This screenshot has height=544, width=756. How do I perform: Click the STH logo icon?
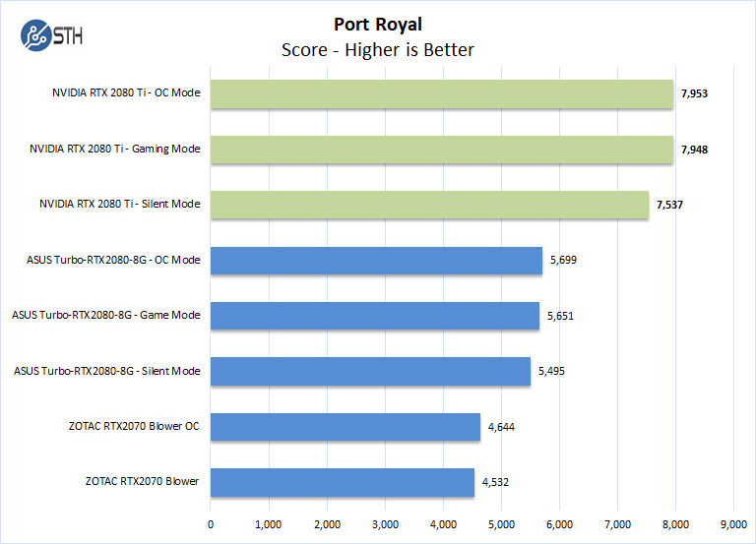[x=51, y=35]
